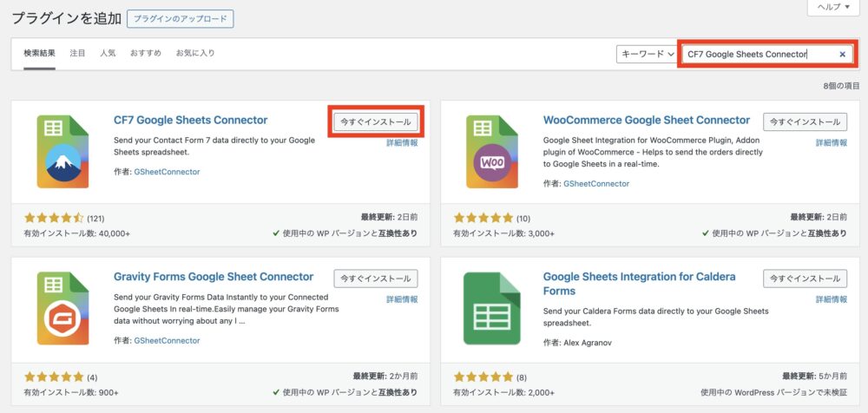This screenshot has height=413, width=868.
Task: Open 詳細情報 for CF7 Google Sheets Connector
Action: [402, 143]
